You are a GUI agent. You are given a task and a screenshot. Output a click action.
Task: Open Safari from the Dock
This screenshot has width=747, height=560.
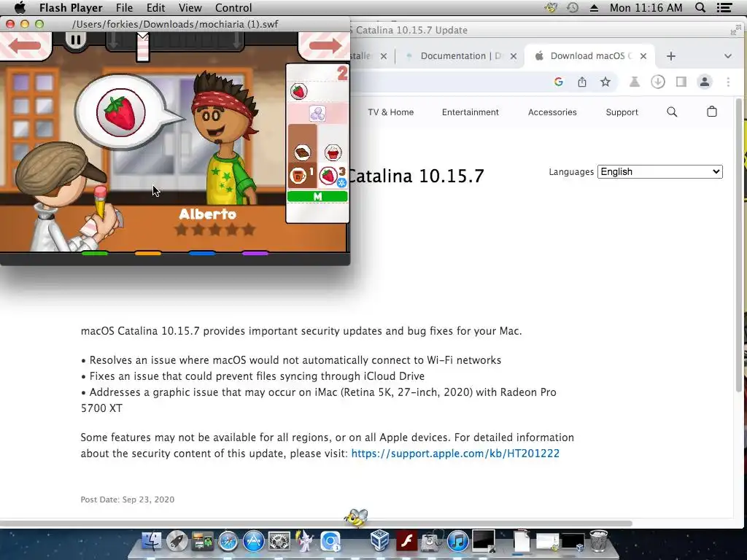tap(228, 542)
